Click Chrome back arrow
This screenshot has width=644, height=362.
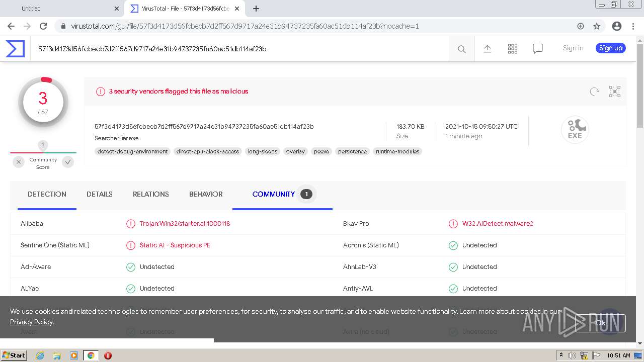[x=11, y=26]
